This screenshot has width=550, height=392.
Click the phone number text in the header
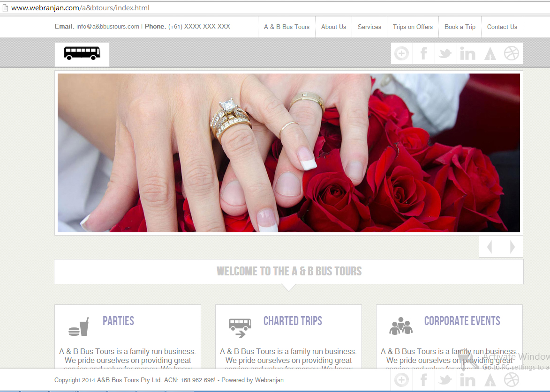(199, 27)
